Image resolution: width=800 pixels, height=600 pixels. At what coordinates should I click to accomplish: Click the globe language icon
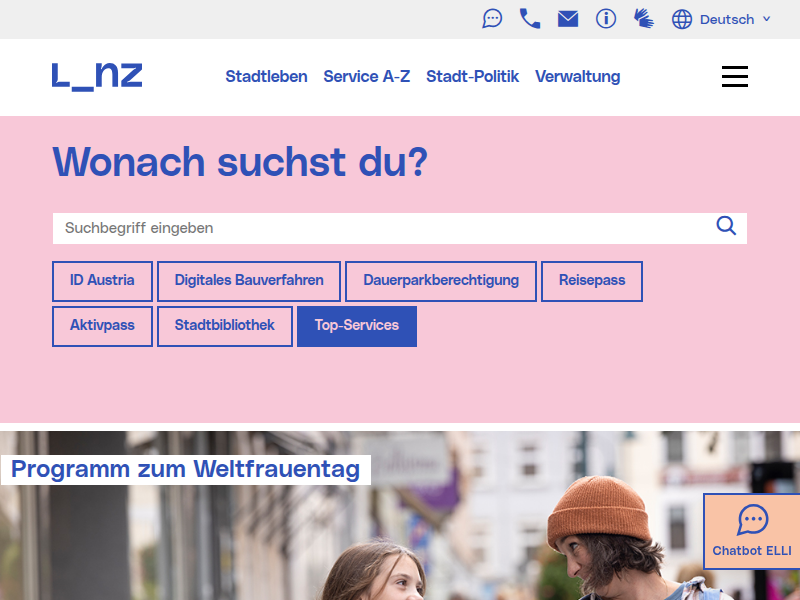point(681,18)
